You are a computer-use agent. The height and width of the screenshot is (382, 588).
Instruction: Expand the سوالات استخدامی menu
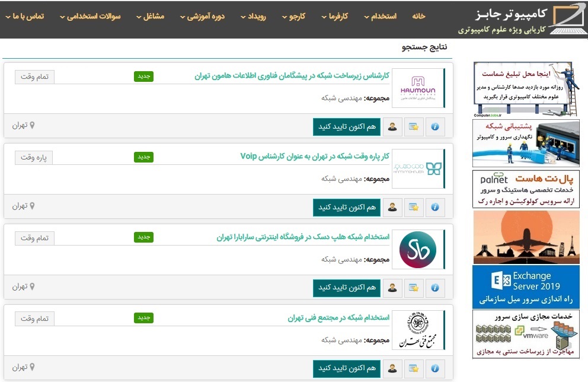pyautogui.click(x=90, y=17)
